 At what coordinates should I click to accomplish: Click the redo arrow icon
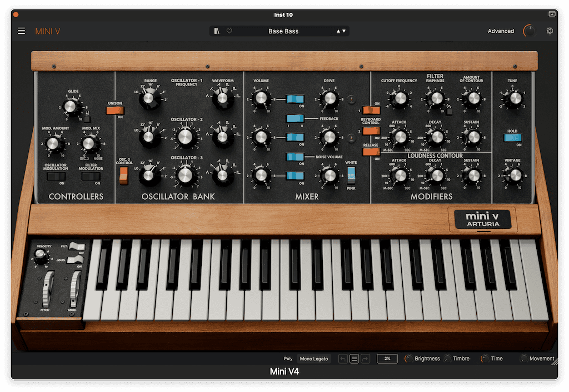click(366, 359)
